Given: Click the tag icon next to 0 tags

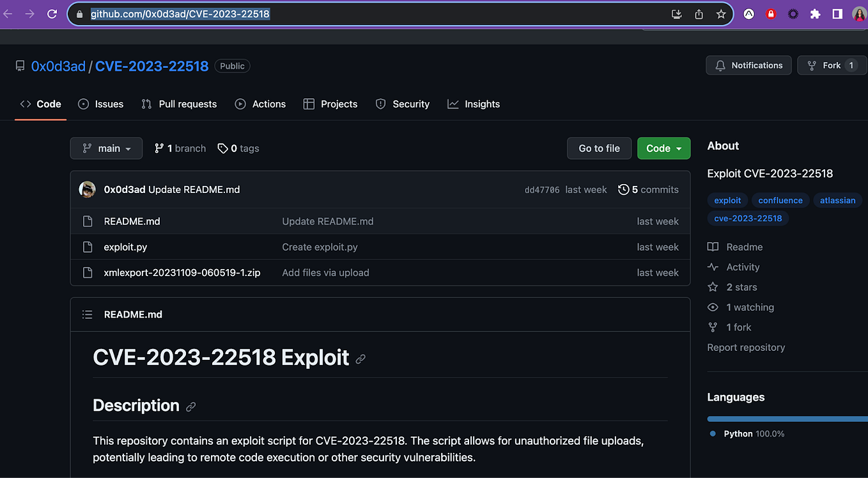Looking at the screenshot, I should [x=222, y=148].
